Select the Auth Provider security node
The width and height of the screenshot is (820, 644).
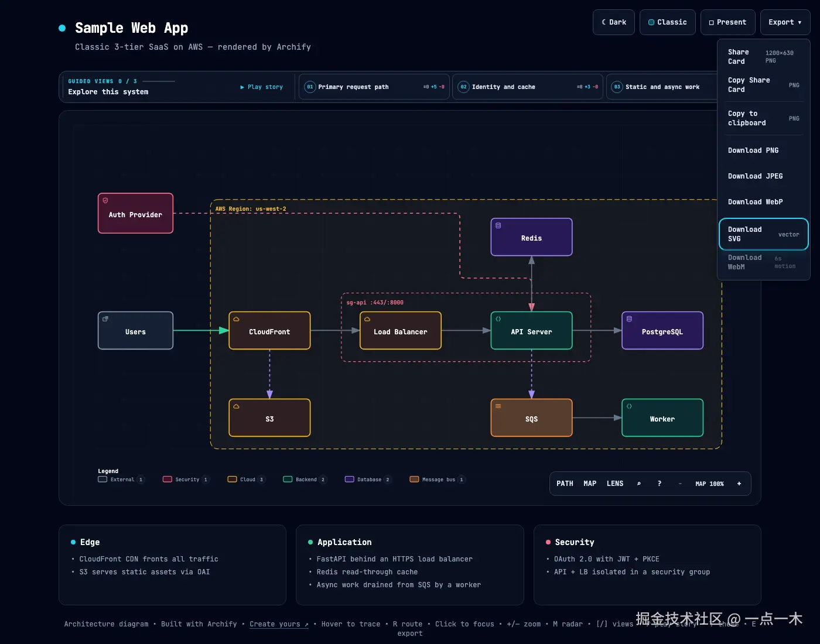click(135, 213)
